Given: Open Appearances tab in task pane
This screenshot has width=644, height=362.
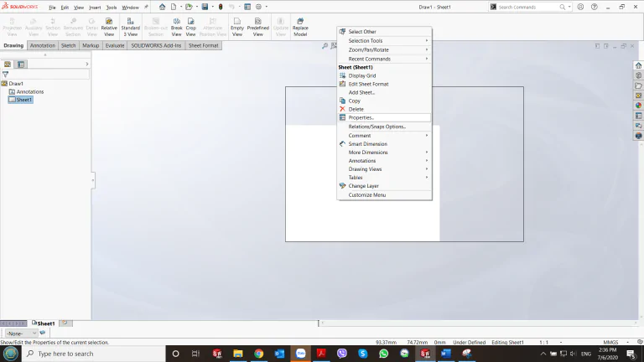Looking at the screenshot, I should click(x=638, y=106).
